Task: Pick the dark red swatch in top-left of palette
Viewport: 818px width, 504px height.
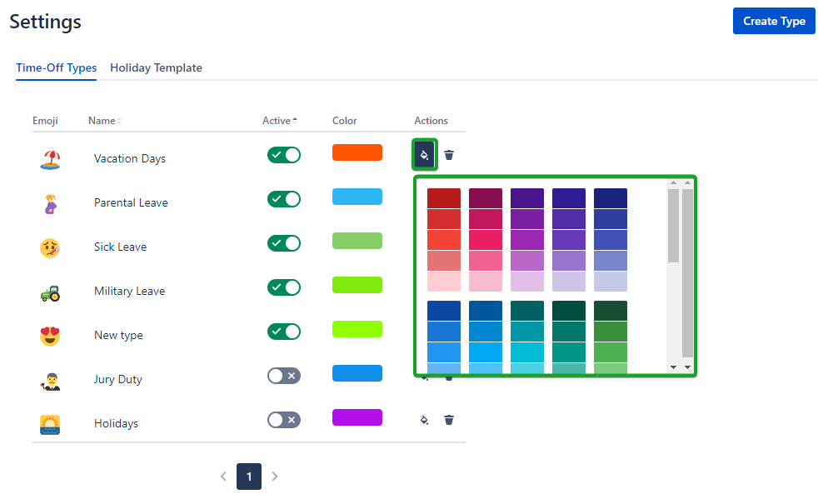Action: (x=443, y=198)
